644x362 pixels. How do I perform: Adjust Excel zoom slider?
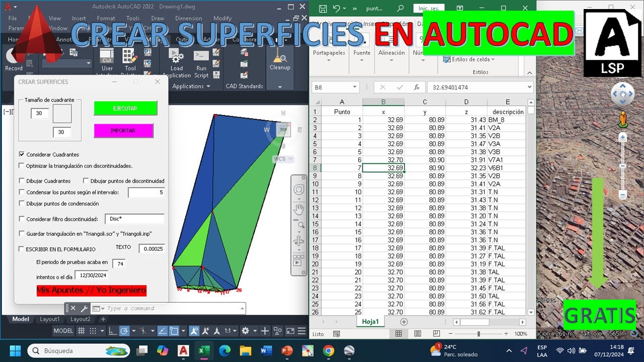pyautogui.click(x=478, y=334)
